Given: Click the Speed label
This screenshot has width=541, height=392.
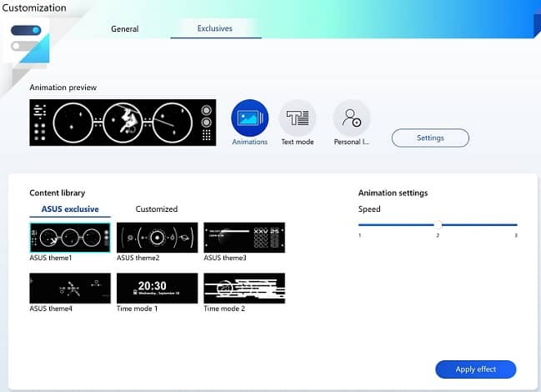Looking at the screenshot, I should coord(369,209).
